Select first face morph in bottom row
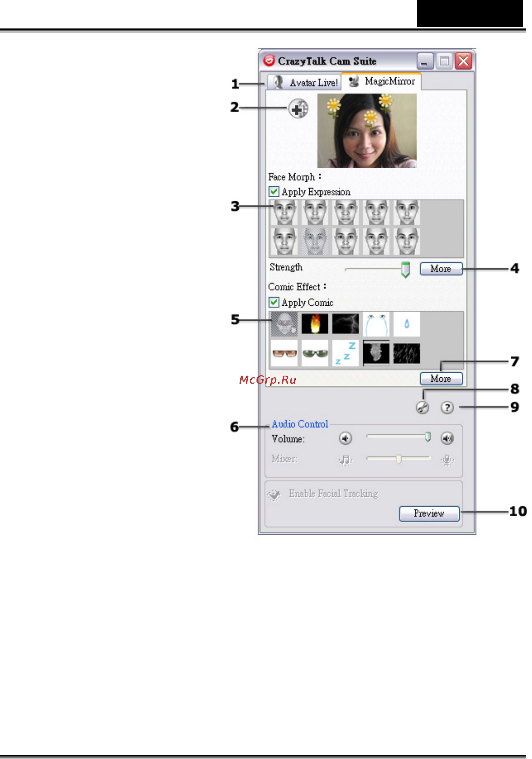Image resolution: width=532 pixels, height=759 pixels. pyautogui.click(x=284, y=241)
